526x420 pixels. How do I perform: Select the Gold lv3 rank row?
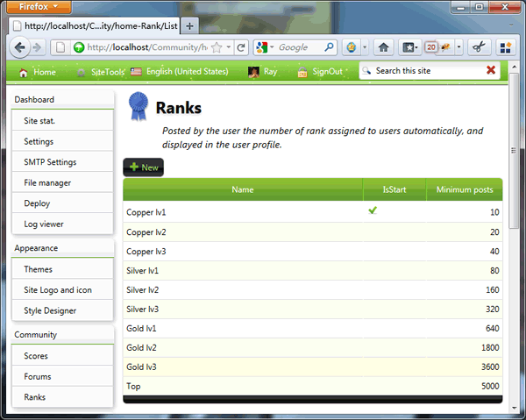(313, 367)
